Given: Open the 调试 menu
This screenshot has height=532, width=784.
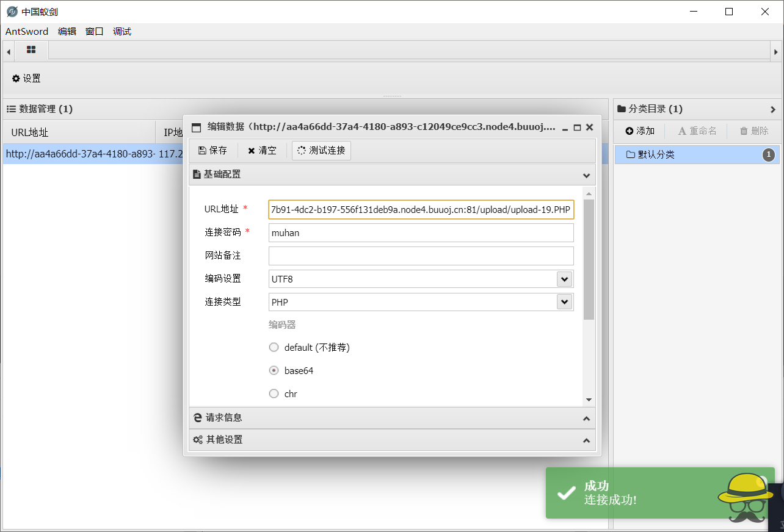Looking at the screenshot, I should point(122,31).
